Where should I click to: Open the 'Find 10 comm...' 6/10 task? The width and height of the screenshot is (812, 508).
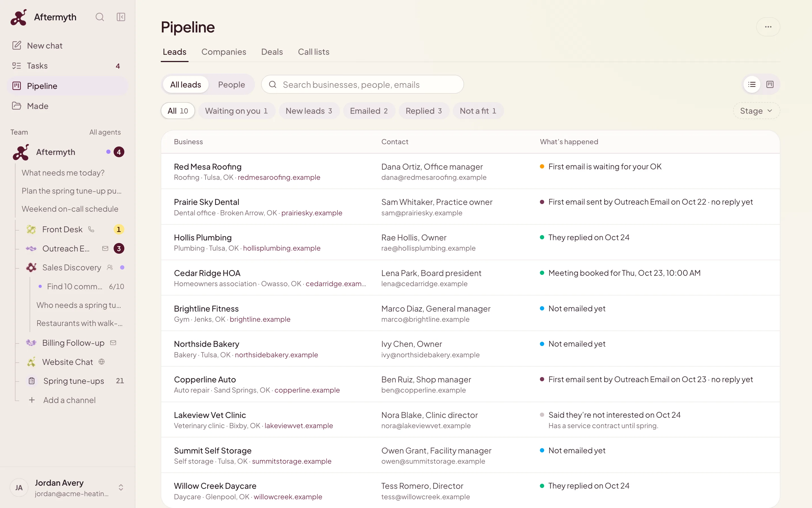click(81, 286)
